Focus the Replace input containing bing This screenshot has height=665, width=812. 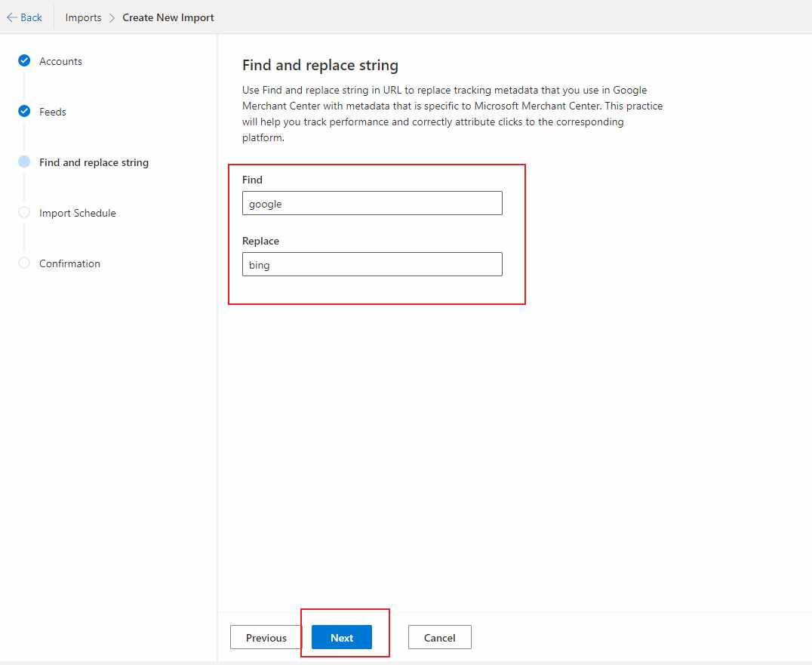click(372, 264)
